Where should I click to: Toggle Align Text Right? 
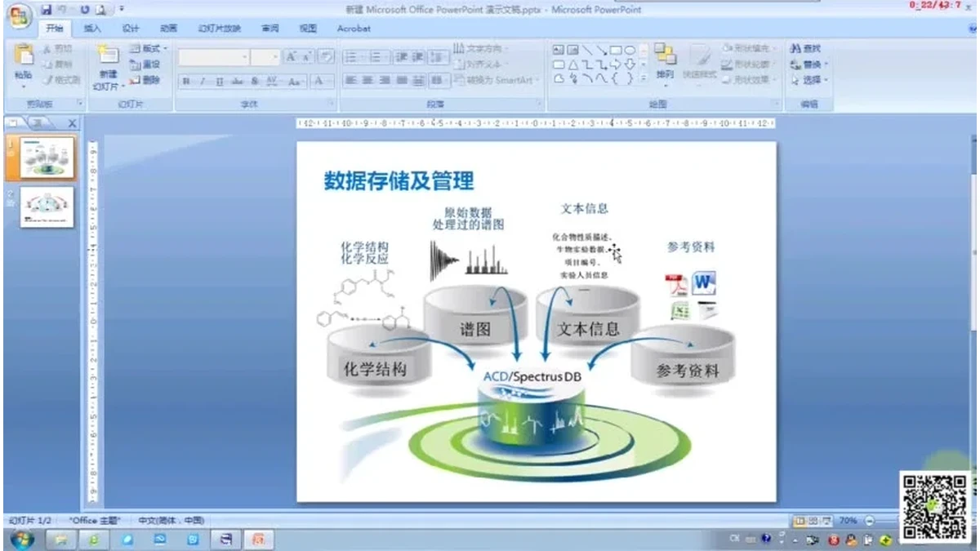tap(385, 81)
